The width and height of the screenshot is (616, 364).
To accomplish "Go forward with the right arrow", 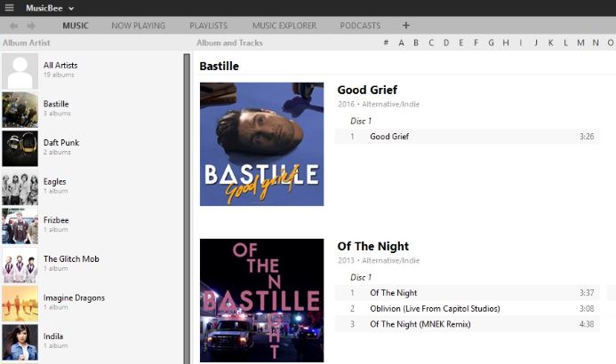I will (x=31, y=26).
